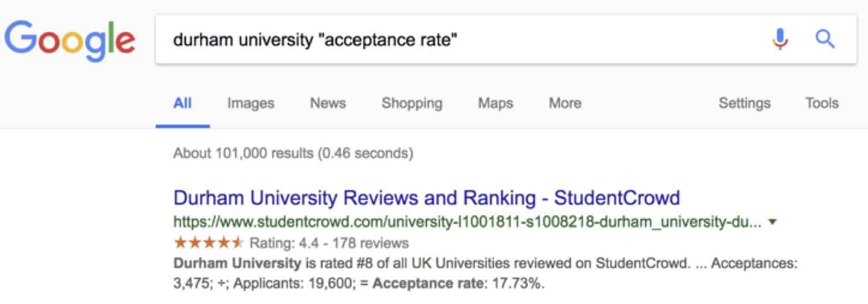Open the Maps results tab

tap(496, 103)
